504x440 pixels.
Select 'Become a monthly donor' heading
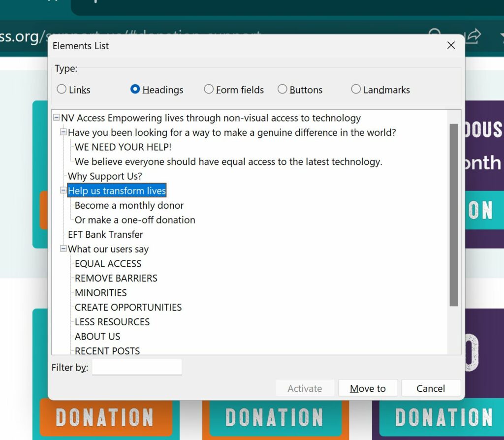(x=129, y=205)
